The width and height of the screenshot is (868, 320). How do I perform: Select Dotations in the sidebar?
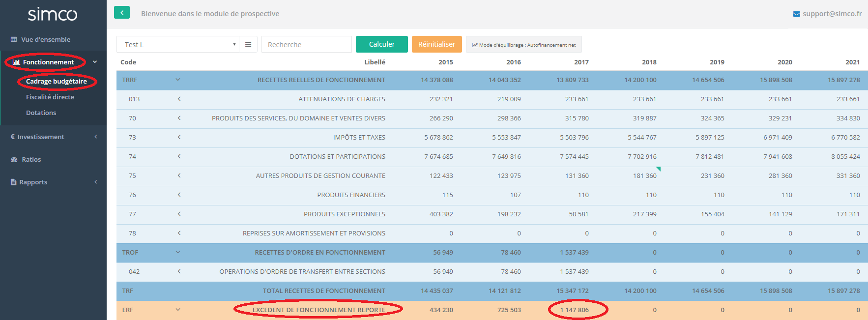click(41, 113)
